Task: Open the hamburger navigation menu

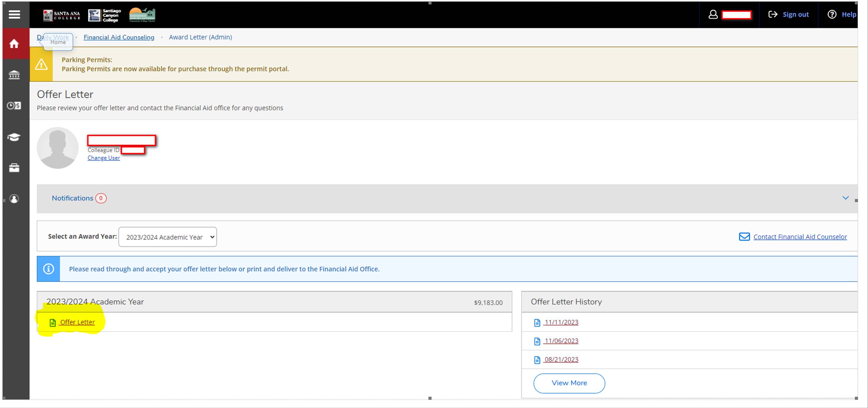Action: [14, 14]
